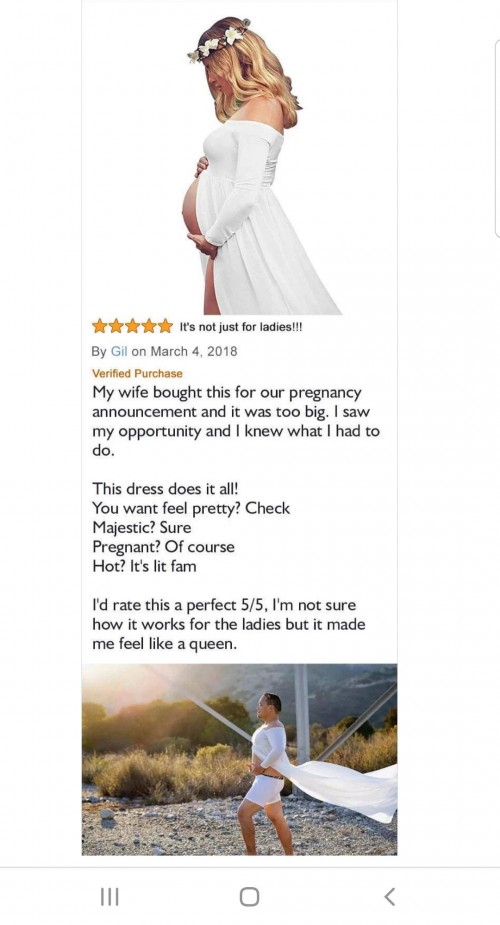Open the reviewer's desert photo of man in dress
The image size is (500, 925).
(239, 759)
